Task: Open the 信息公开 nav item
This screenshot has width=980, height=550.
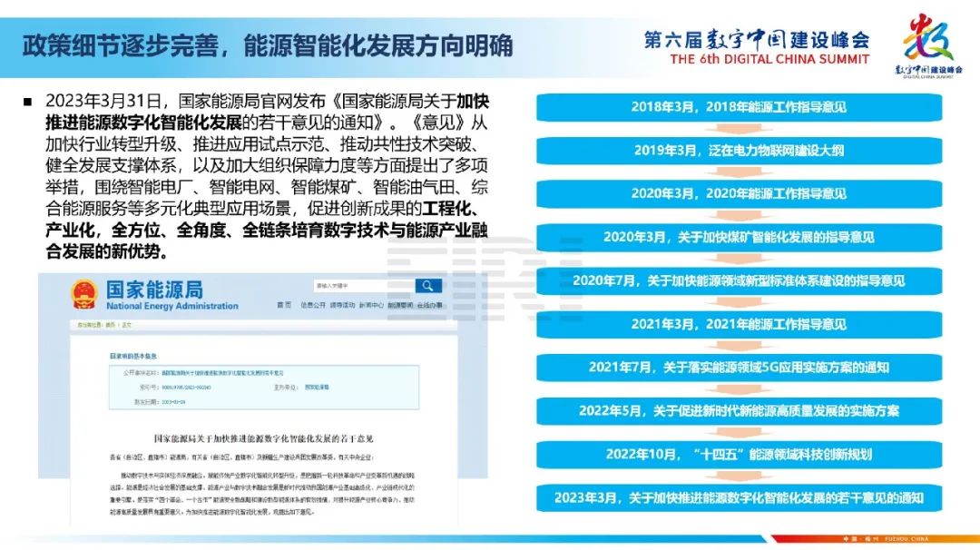Action: tap(312, 306)
